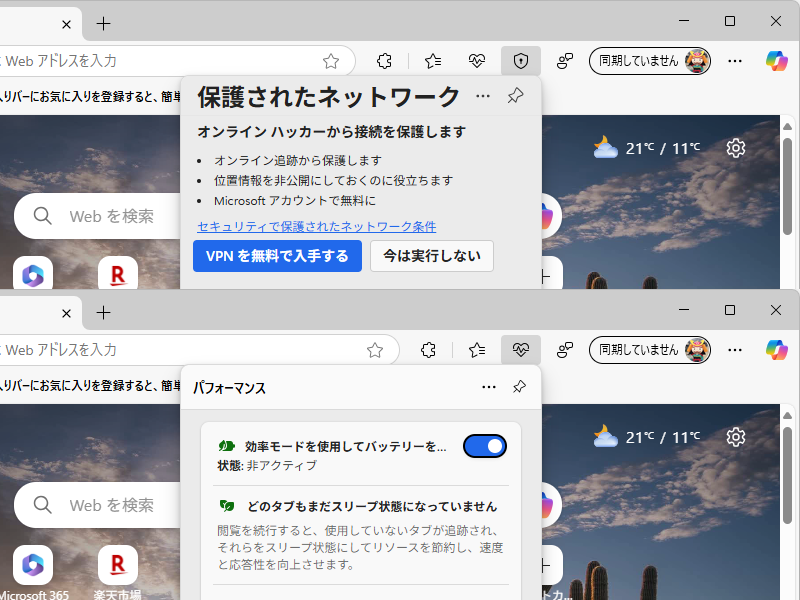Click 状態: 非アクティブ status text
This screenshot has width=800, height=600.
pos(267,465)
